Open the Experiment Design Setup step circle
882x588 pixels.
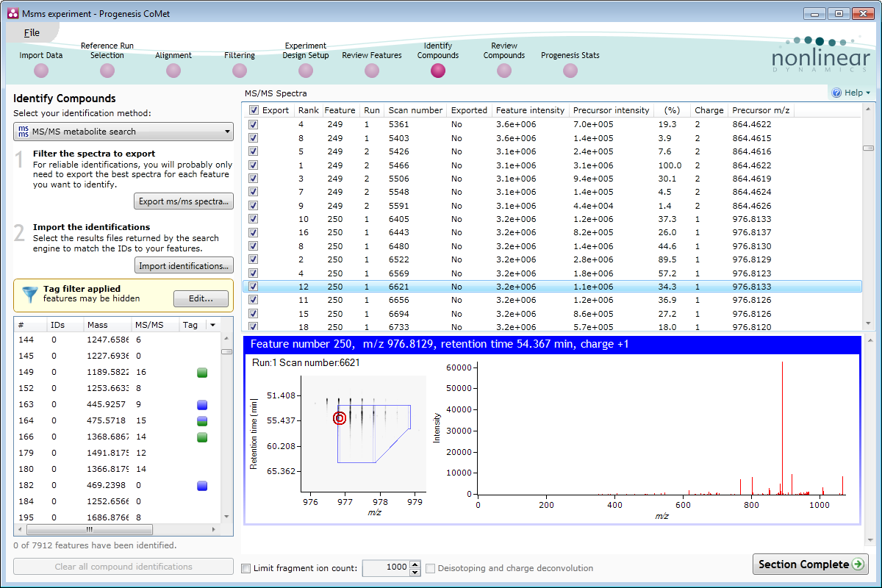pyautogui.click(x=306, y=71)
